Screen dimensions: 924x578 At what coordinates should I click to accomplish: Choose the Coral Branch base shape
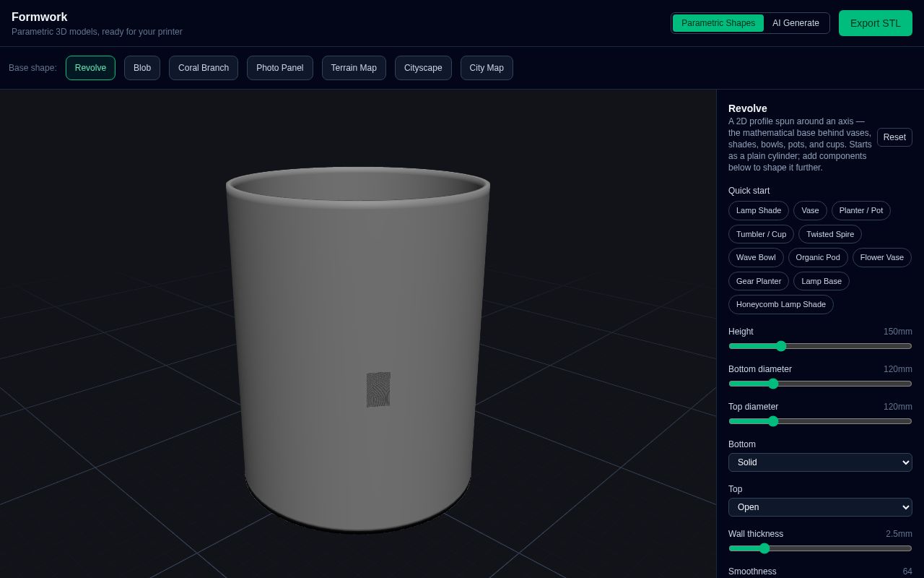tap(204, 68)
